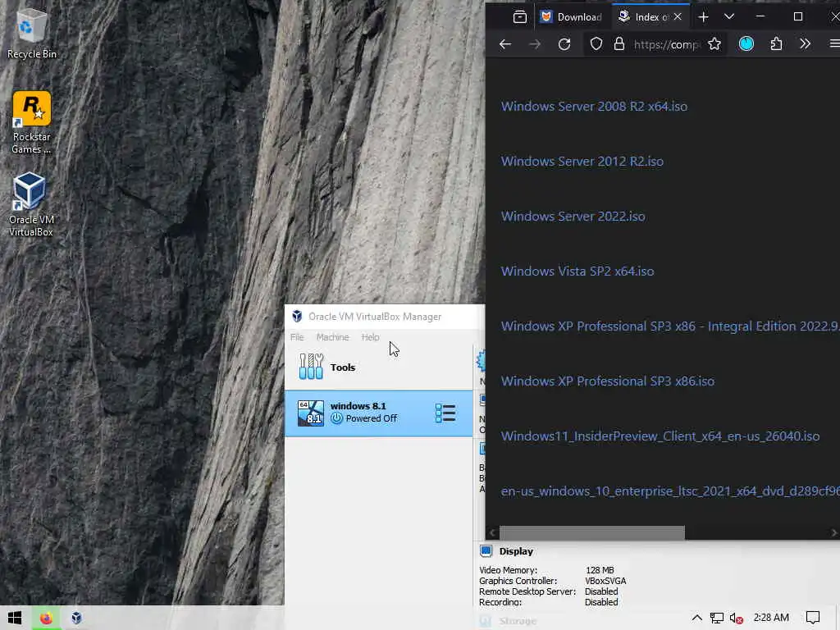840x630 pixels.
Task: Go forward in the Firefox window
Action: [535, 44]
